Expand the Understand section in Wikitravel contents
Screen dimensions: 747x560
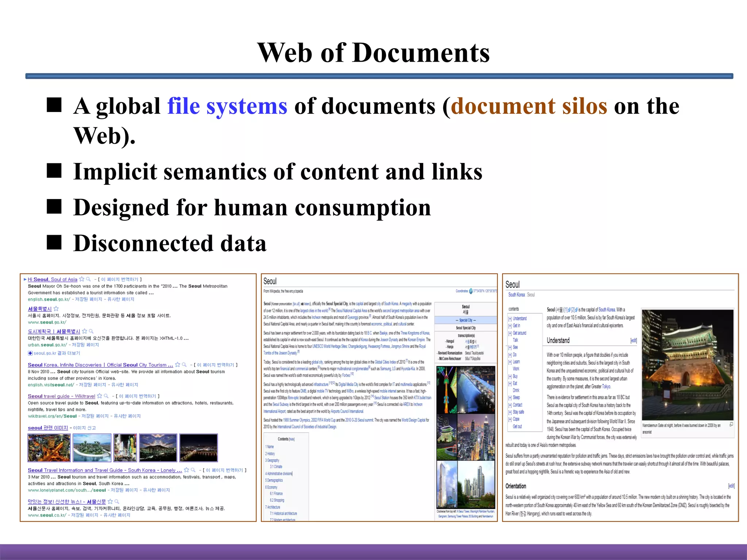coord(510,319)
